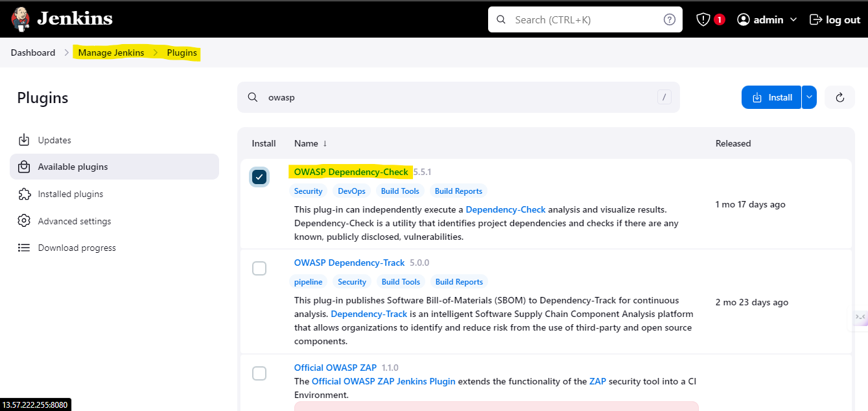Viewport: 868px width, 411px height.
Task: Expand the Install button dropdown arrow
Action: pyautogui.click(x=809, y=97)
